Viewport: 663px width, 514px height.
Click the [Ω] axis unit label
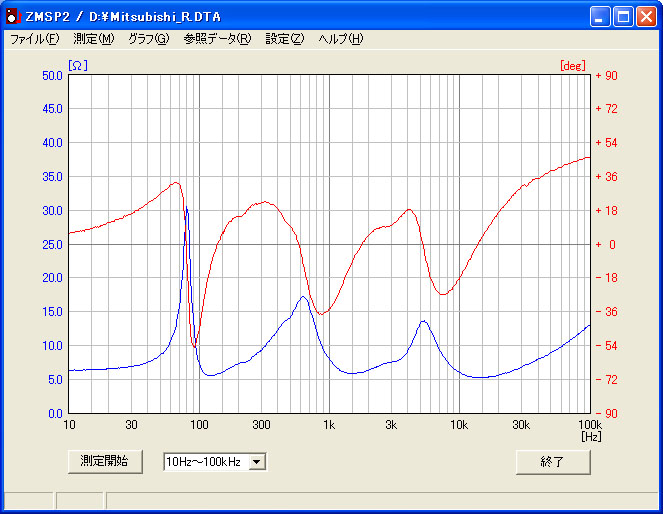78,66
